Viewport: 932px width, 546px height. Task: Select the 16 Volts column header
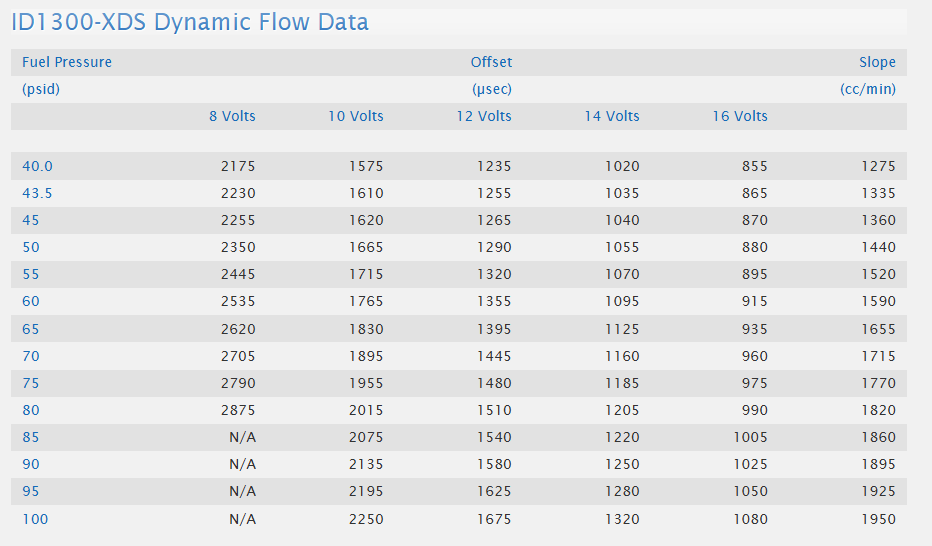(740, 116)
